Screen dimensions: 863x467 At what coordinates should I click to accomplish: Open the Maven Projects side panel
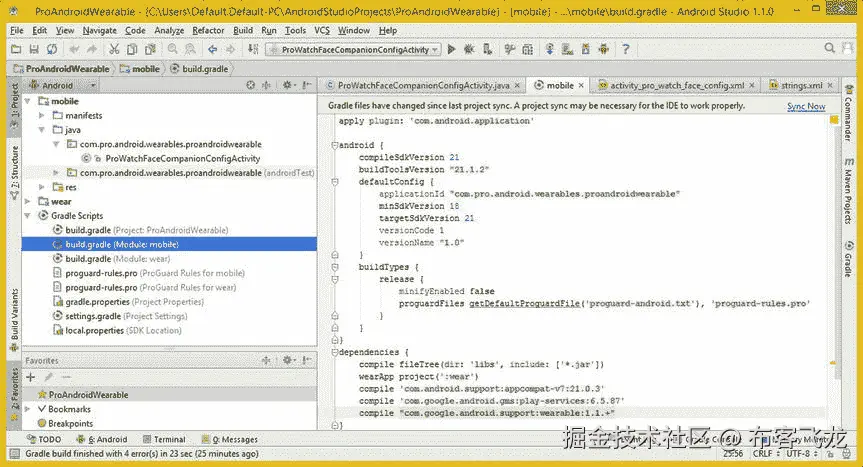pyautogui.click(x=849, y=191)
